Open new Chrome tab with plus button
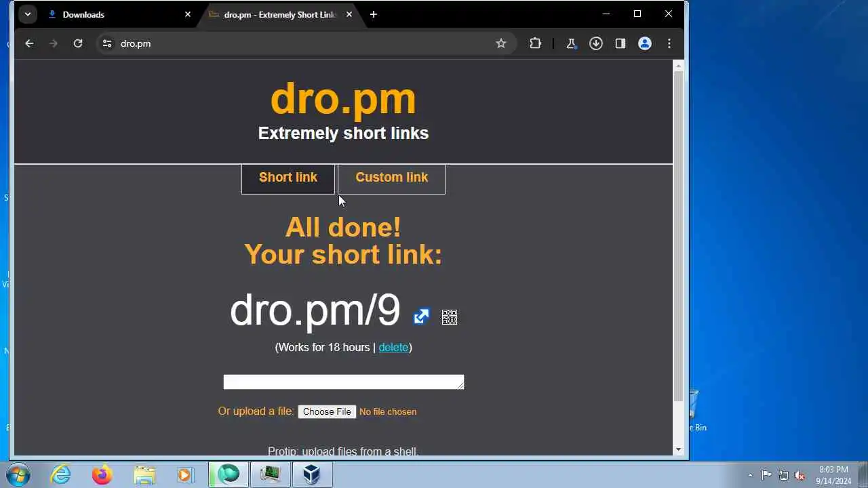The width and height of the screenshot is (868, 488). (373, 14)
